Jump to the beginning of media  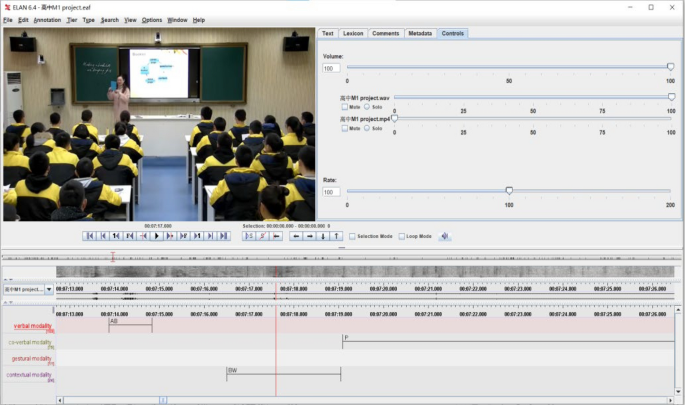(89, 236)
